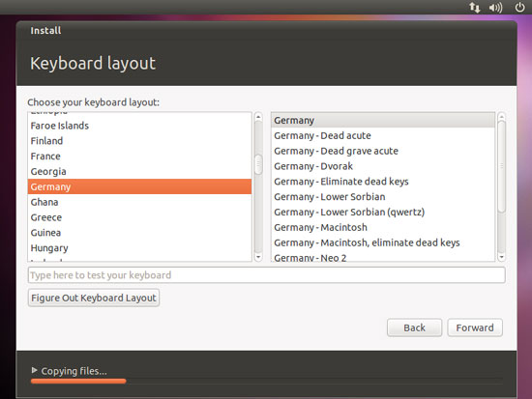Screen dimensions: 532x399
Task: Click the copying files progress bar
Action: (266, 381)
